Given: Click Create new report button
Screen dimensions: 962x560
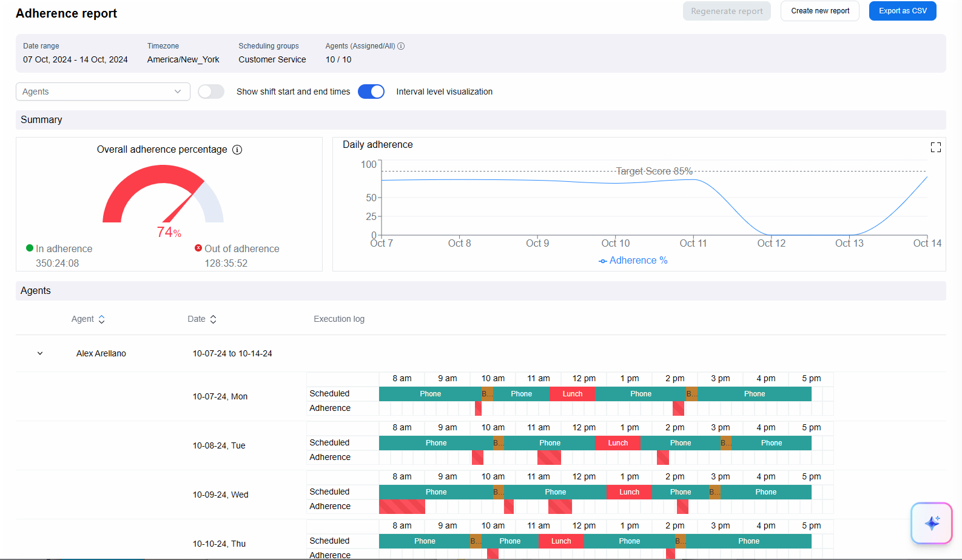Looking at the screenshot, I should coord(819,11).
